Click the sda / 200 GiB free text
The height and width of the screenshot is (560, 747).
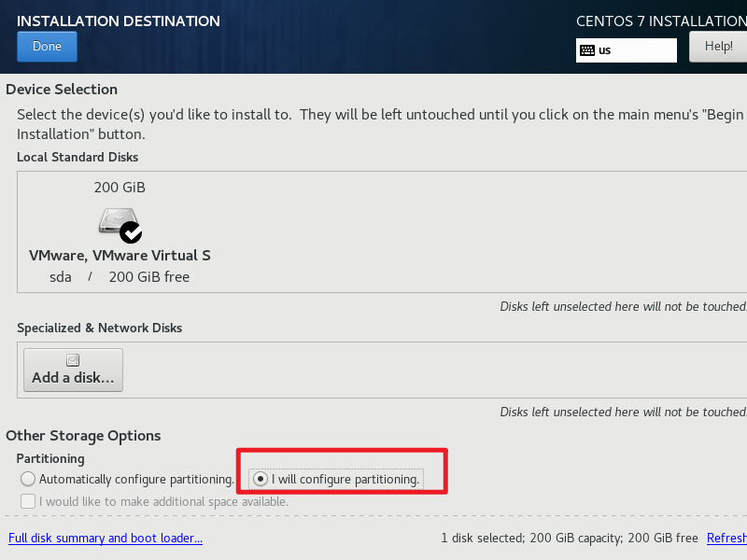tap(120, 277)
